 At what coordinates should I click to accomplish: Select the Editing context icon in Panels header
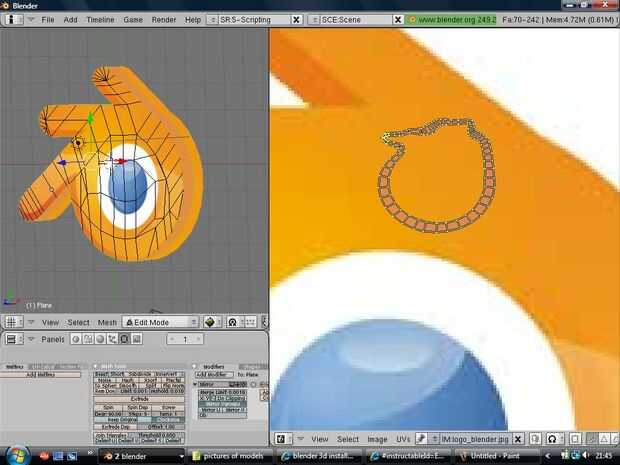(124, 339)
